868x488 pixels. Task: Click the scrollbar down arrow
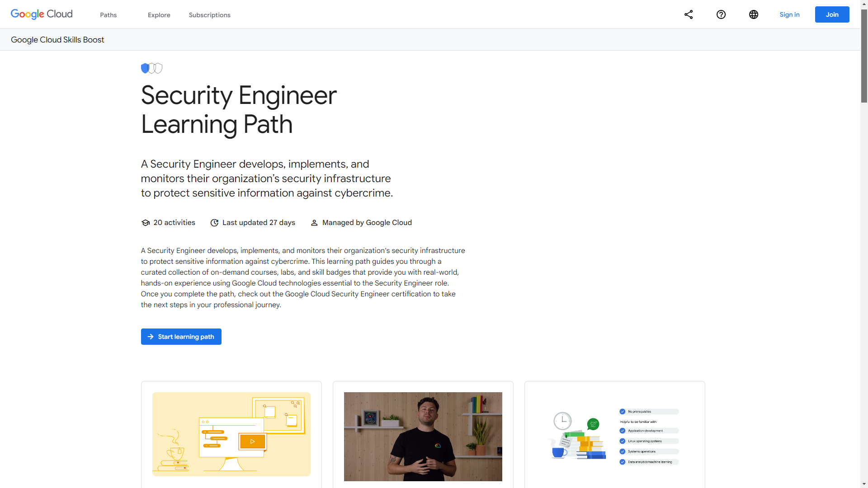click(864, 484)
